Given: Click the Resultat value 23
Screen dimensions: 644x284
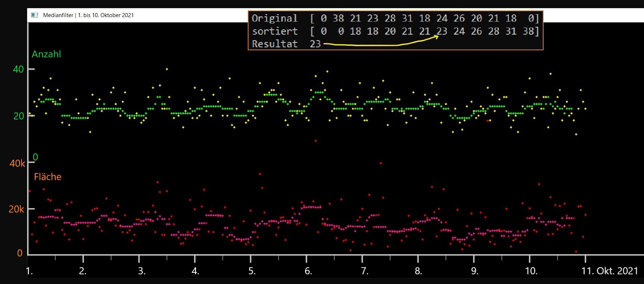Looking at the screenshot, I should pos(315,44).
